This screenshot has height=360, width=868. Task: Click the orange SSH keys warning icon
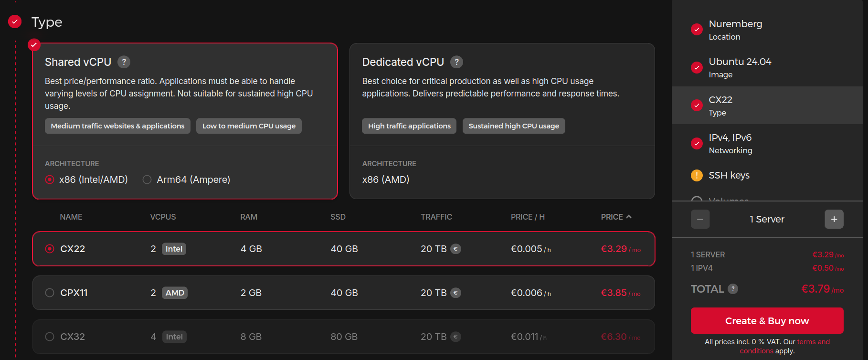[697, 175]
